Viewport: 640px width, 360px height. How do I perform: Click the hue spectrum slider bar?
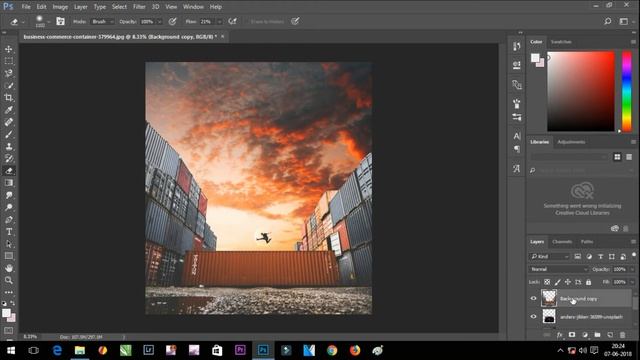coord(627,91)
